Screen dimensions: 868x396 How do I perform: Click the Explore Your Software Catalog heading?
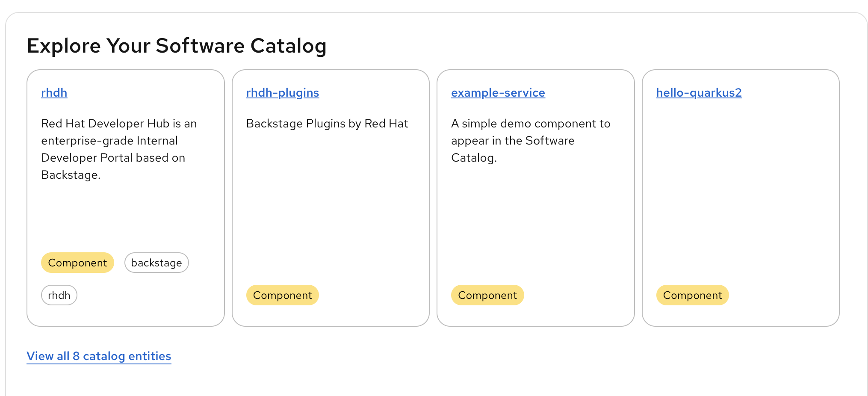click(177, 46)
